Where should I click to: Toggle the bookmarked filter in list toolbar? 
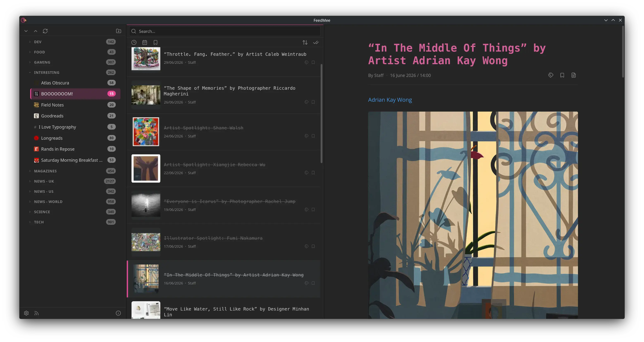(155, 43)
